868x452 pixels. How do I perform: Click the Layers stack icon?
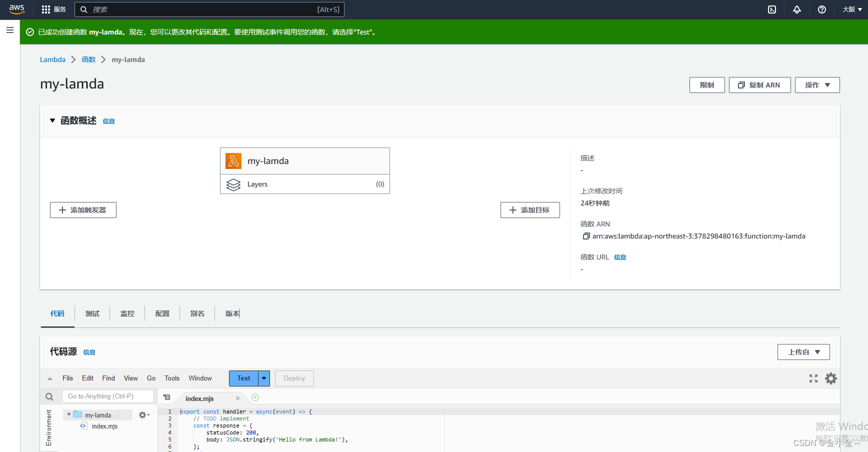point(233,184)
